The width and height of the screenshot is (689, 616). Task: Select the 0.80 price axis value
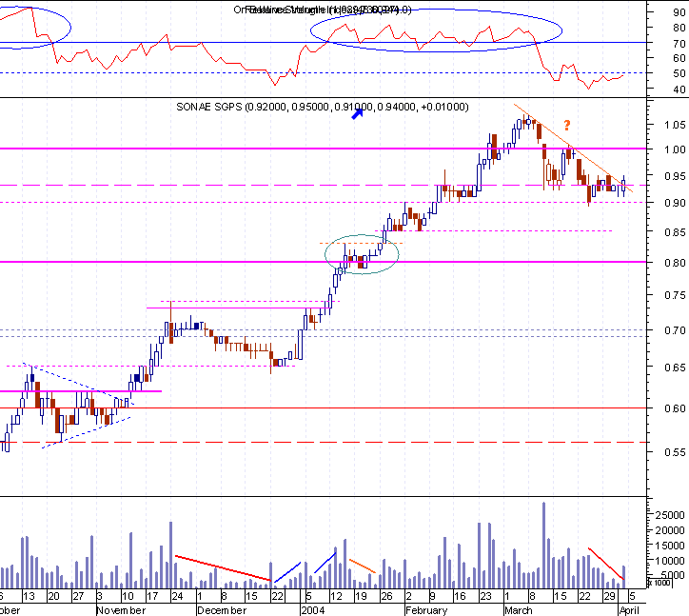[675, 263]
